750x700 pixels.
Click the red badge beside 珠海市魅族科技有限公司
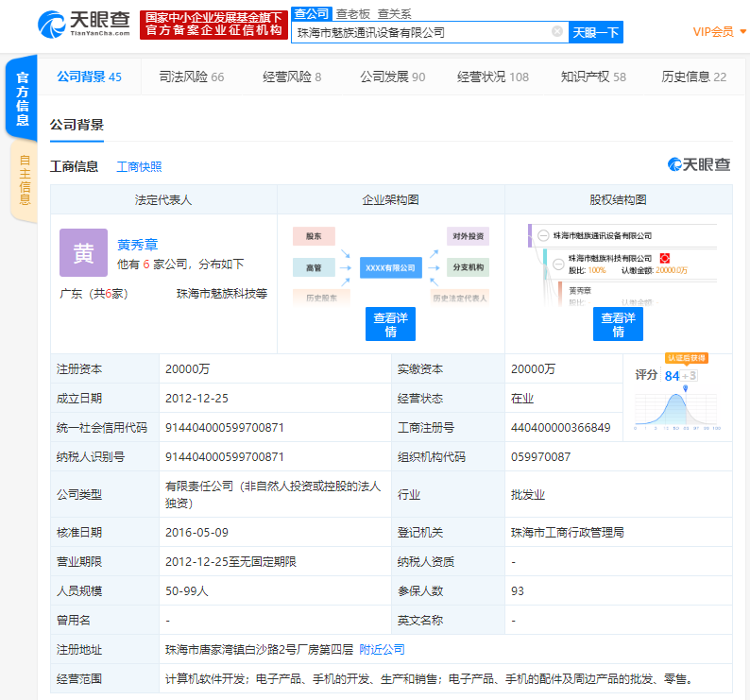pos(665,258)
